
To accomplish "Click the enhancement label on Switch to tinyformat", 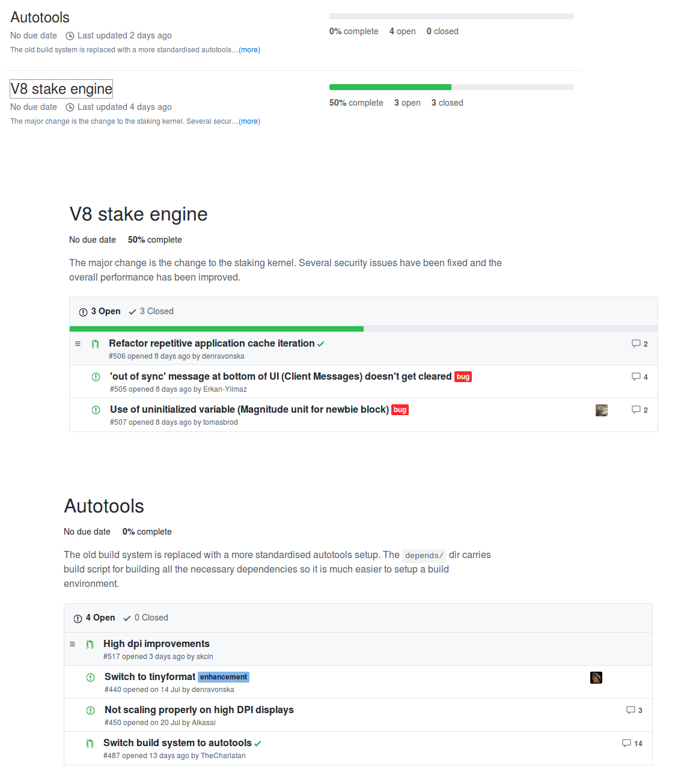I will point(224,677).
